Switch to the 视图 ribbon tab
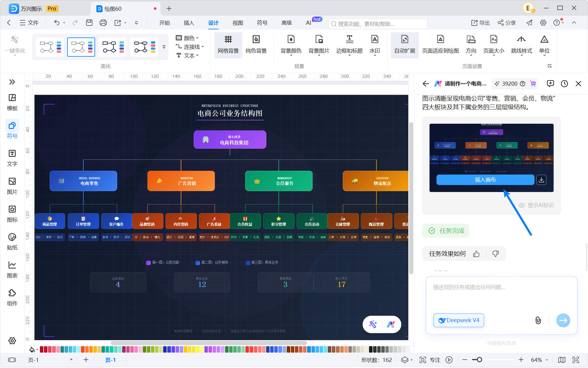Image resolution: width=588 pixels, height=368 pixels. pos(238,23)
